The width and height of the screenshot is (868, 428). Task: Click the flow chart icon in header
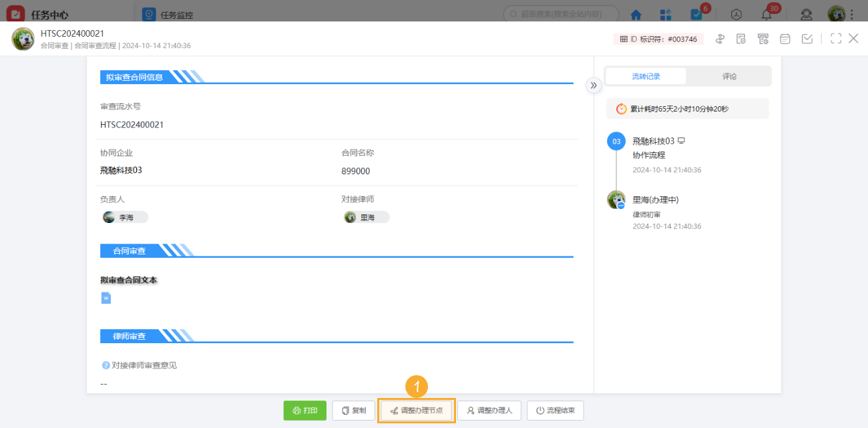coord(720,39)
